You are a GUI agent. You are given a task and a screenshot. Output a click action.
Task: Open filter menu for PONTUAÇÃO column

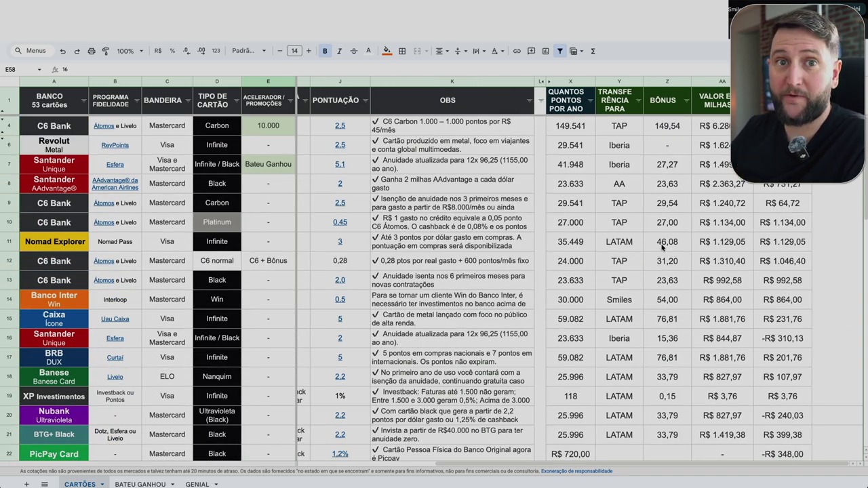coord(365,101)
